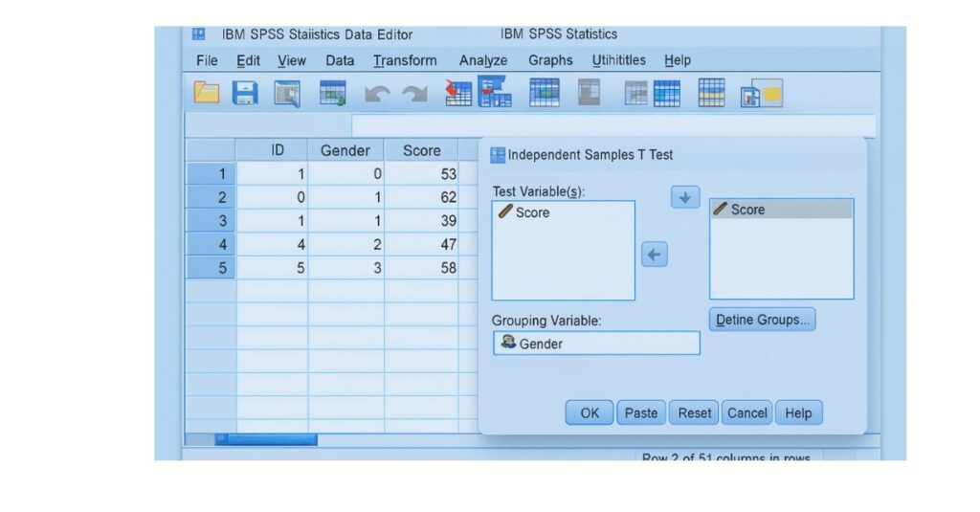Select row header 1
Image resolution: width=980 pixels, height=512 pixels.
pyautogui.click(x=211, y=174)
